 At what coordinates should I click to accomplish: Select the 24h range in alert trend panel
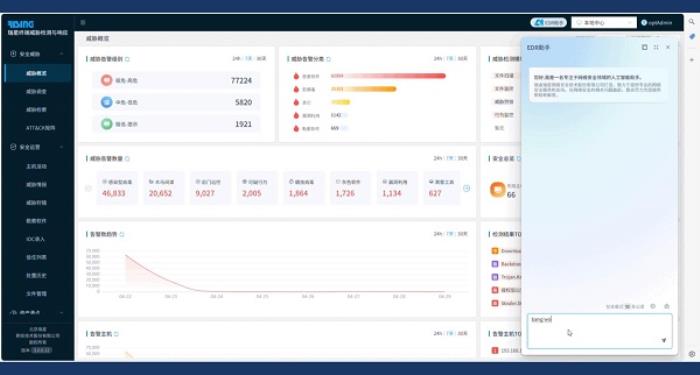[x=438, y=234]
